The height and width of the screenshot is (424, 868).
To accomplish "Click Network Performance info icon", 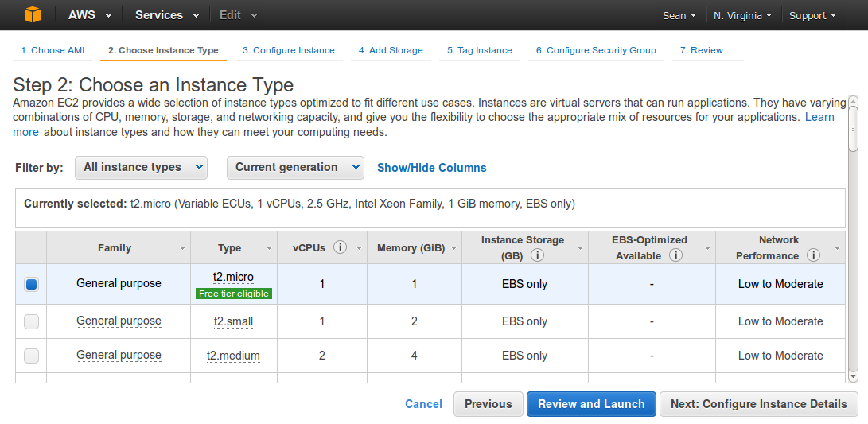I will pos(813,255).
